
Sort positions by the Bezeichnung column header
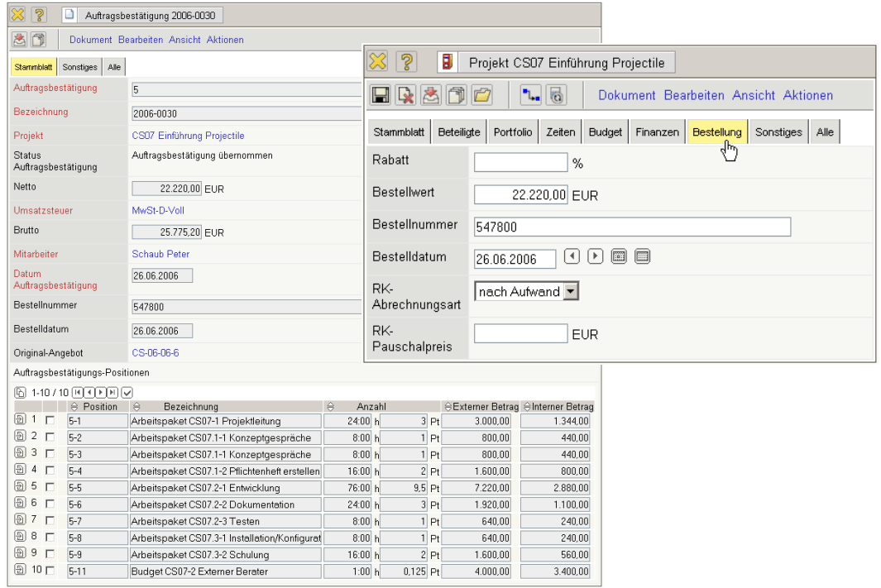coord(190,407)
